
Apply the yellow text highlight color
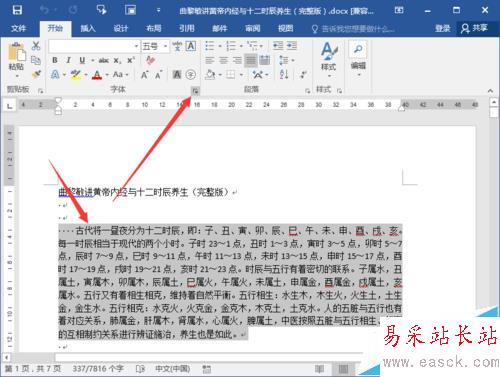click(x=76, y=75)
